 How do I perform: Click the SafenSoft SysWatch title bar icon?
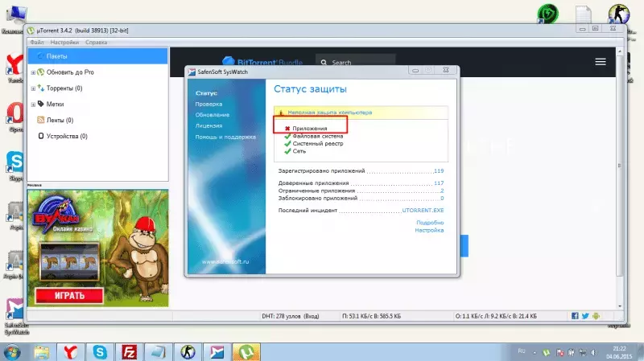(x=192, y=72)
